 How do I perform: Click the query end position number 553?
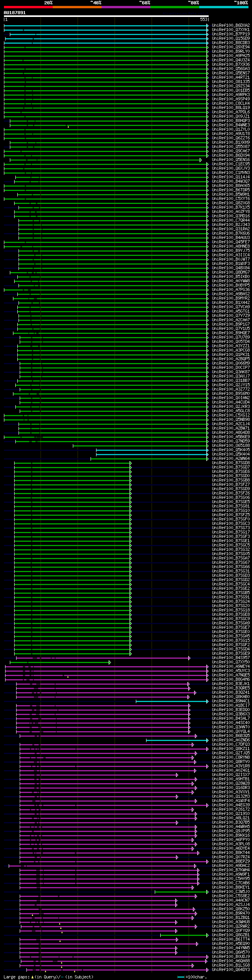[x=204, y=19]
